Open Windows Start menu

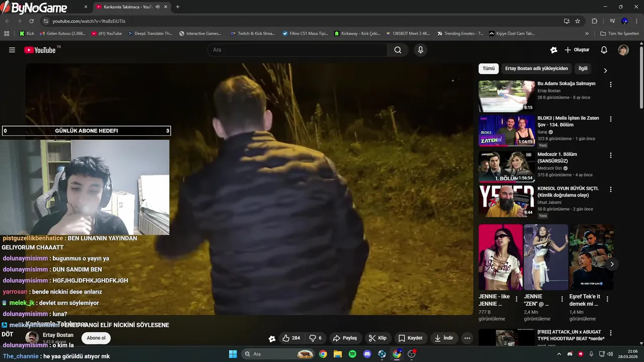[x=233, y=354]
